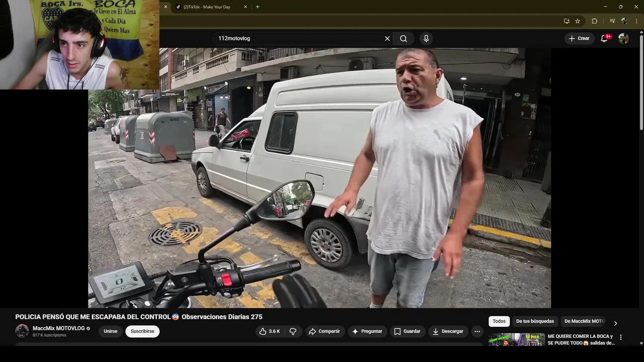Viewport: 644px width, 362px height.
Task: Close the tab left of TikTok tab
Action: (166, 7)
